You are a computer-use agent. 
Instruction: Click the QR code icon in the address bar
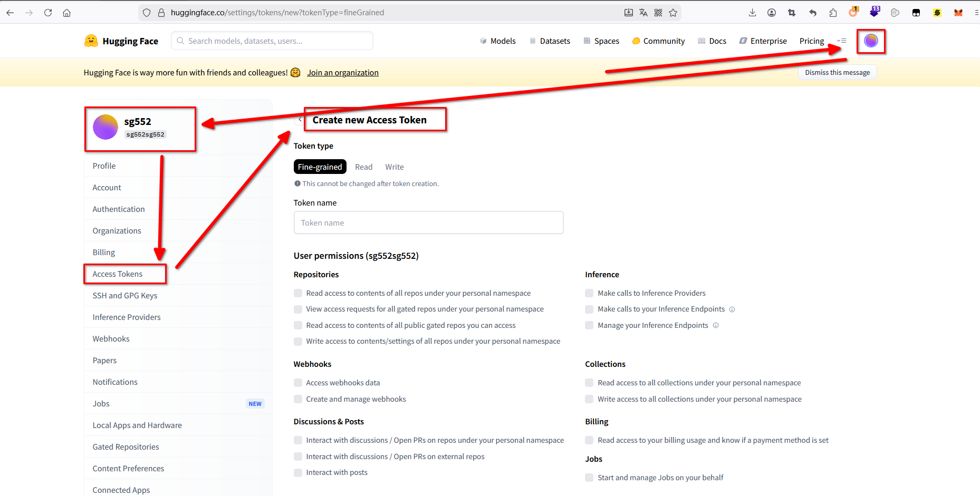click(658, 13)
